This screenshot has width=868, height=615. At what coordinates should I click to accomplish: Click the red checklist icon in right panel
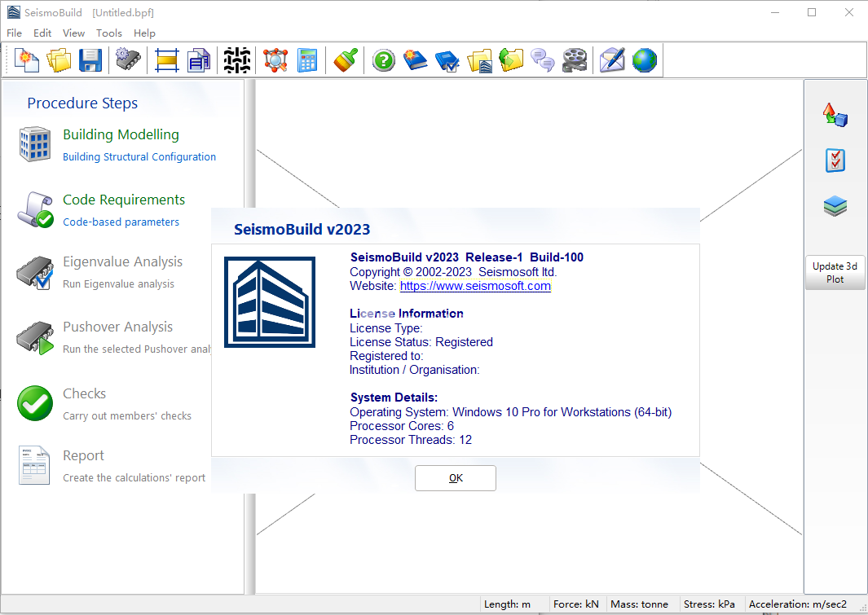(835, 160)
